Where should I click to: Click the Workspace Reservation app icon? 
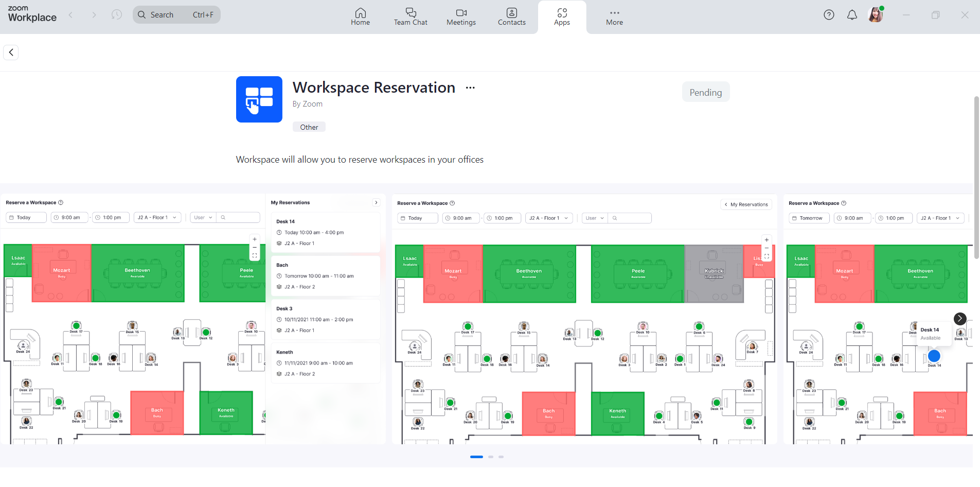259,99
